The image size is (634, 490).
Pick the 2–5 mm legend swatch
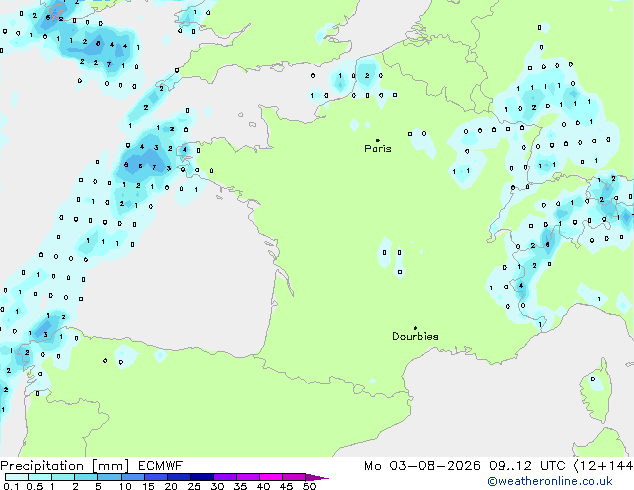tap(86, 477)
